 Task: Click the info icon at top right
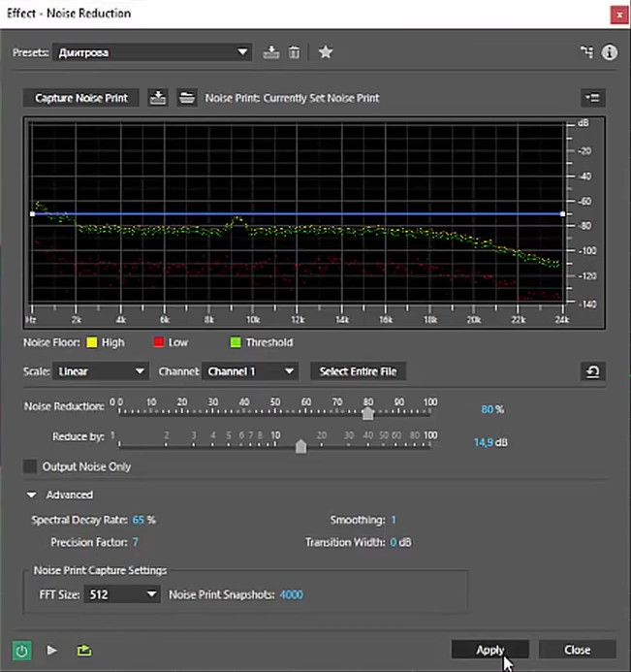609,52
